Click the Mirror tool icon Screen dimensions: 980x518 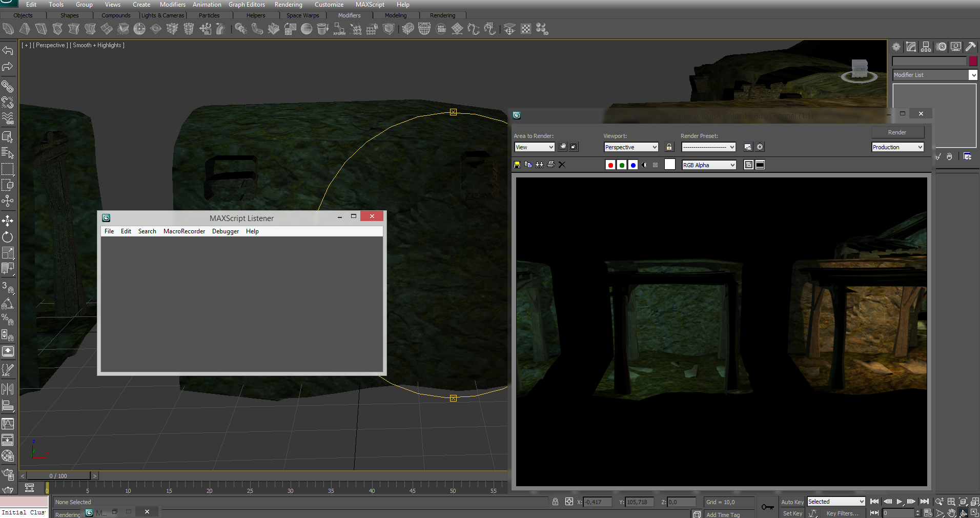pyautogui.click(x=8, y=389)
